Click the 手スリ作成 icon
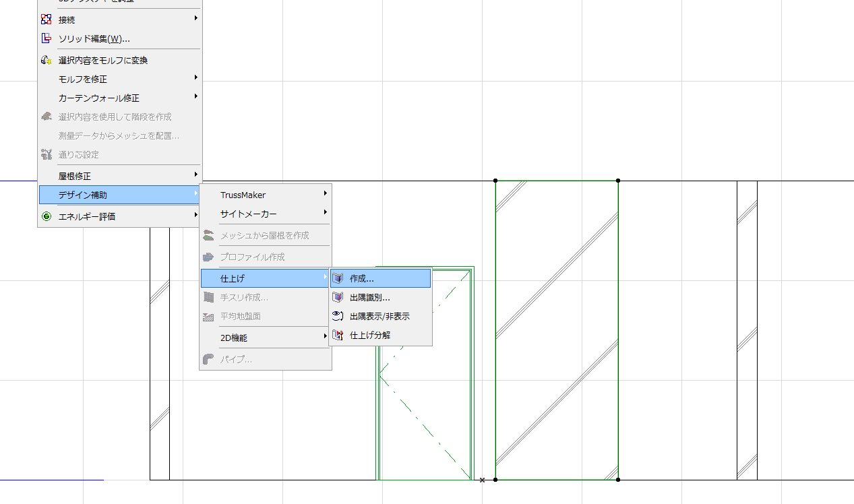Viewport: 854px width, 504px height. [208, 297]
